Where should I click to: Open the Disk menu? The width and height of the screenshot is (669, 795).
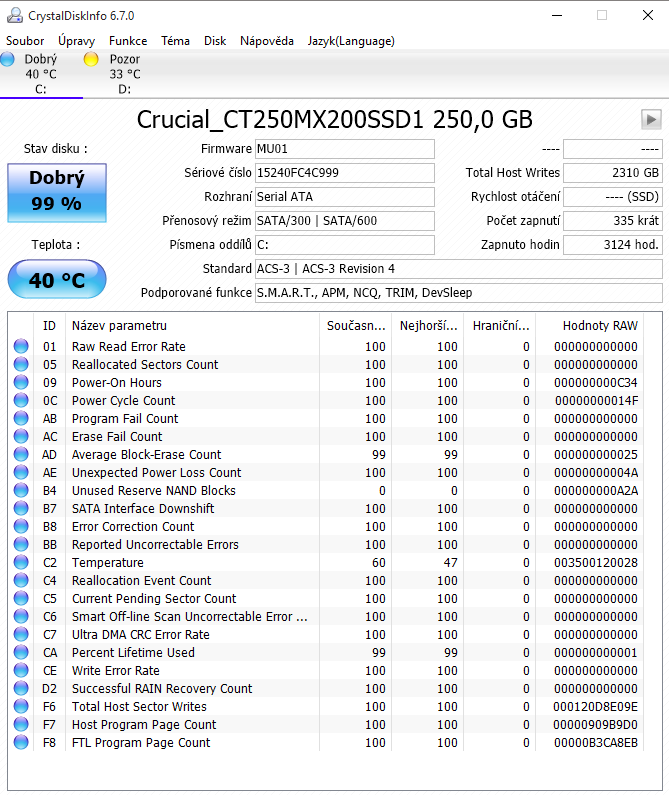[215, 41]
